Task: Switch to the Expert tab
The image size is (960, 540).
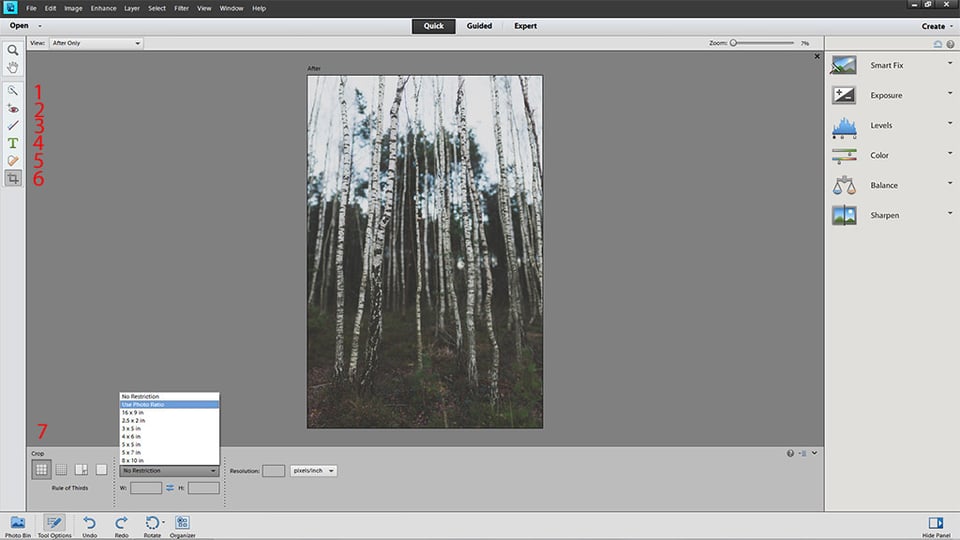Action: [525, 26]
